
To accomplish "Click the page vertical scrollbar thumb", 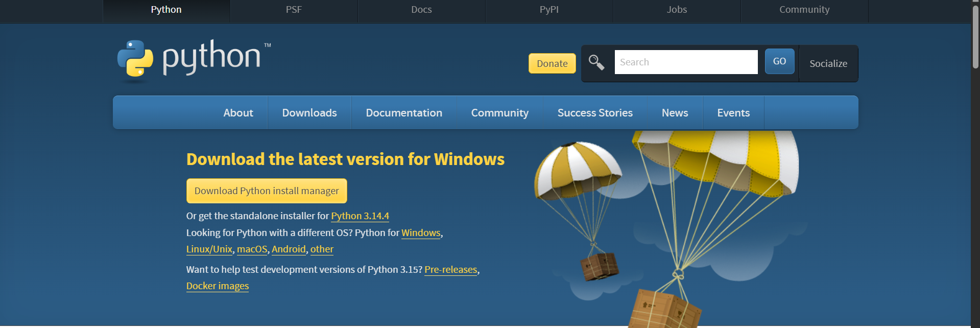I will [975, 37].
